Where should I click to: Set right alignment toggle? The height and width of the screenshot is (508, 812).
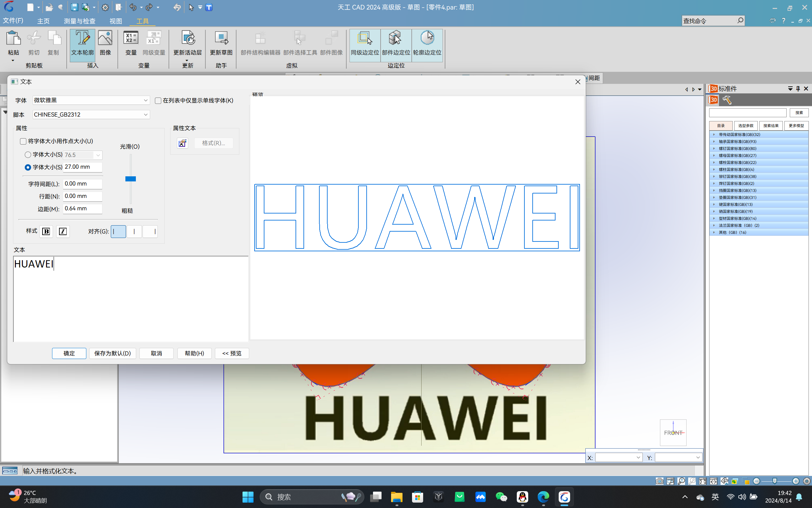(150, 231)
